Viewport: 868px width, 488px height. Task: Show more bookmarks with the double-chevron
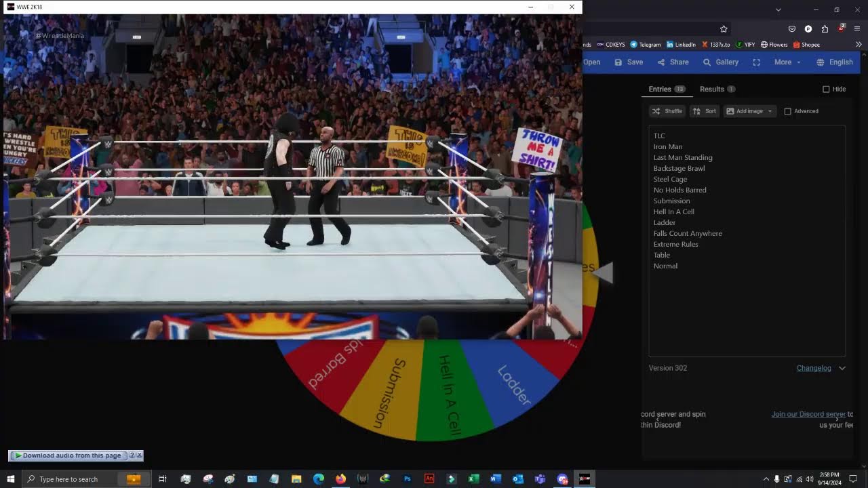pos(859,45)
